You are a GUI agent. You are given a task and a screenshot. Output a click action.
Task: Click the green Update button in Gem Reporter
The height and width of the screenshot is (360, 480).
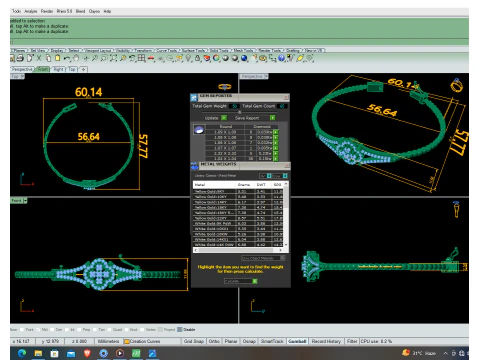click(224, 118)
